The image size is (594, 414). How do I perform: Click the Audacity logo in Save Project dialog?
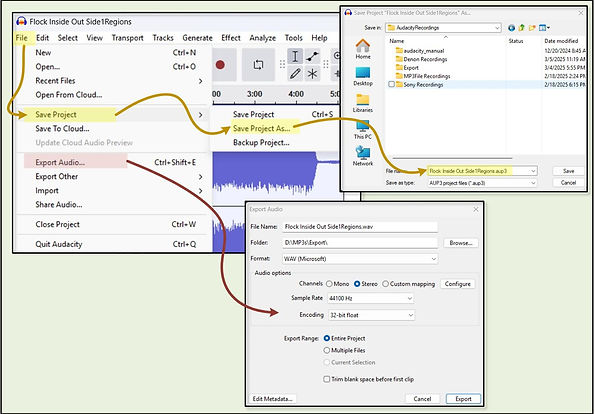348,12
